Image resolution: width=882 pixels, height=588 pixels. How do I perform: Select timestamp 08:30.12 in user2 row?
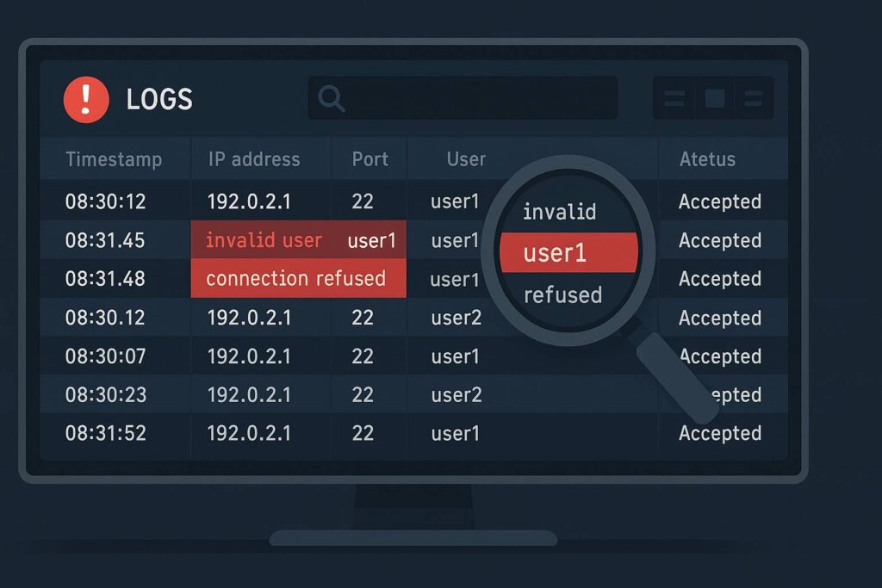tap(104, 318)
